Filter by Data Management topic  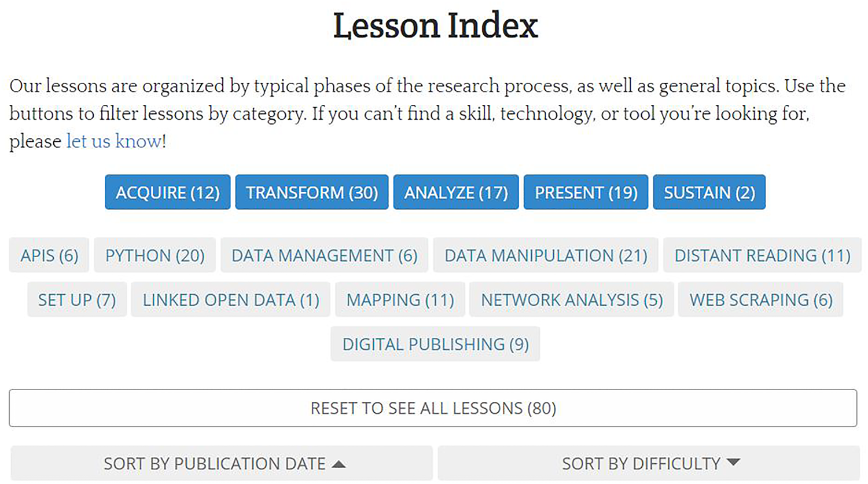click(324, 255)
